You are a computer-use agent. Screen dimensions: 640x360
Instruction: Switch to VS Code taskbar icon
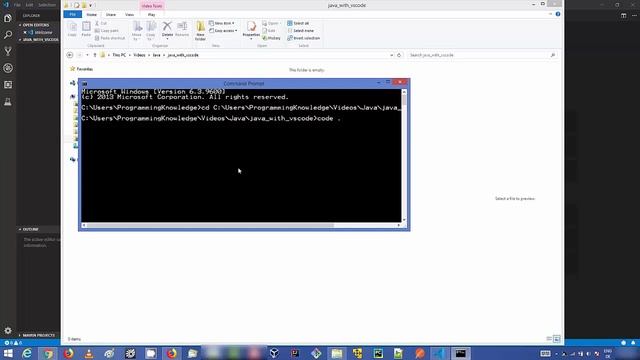440,353
